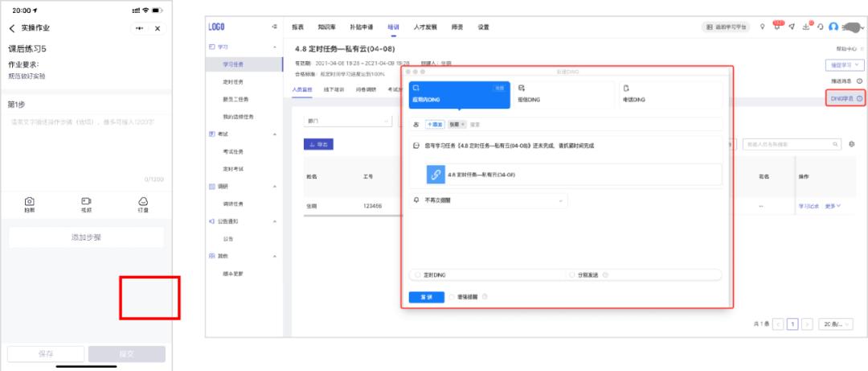Open the 报表 top menu
868x371 pixels.
(x=298, y=27)
